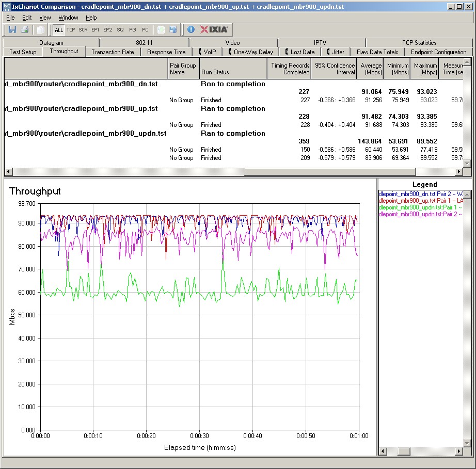476x469 pixels.
Task: Toggle the SQ filter button
Action: pos(120,30)
